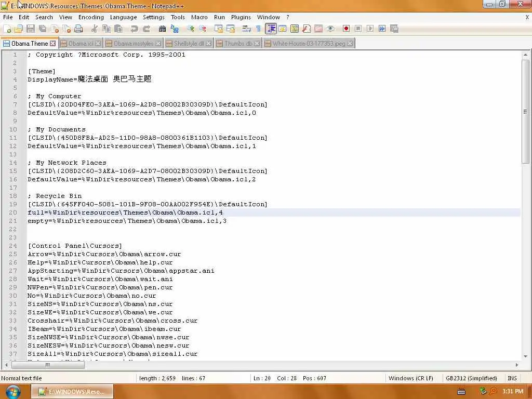The width and height of the screenshot is (532, 399).
Task: Toggle Word Wrap in the toolbar
Action: click(246, 29)
